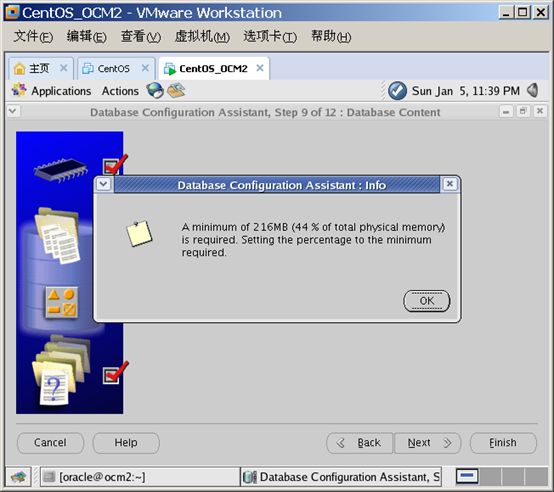Open the 编辑(E) menu

pos(87,36)
